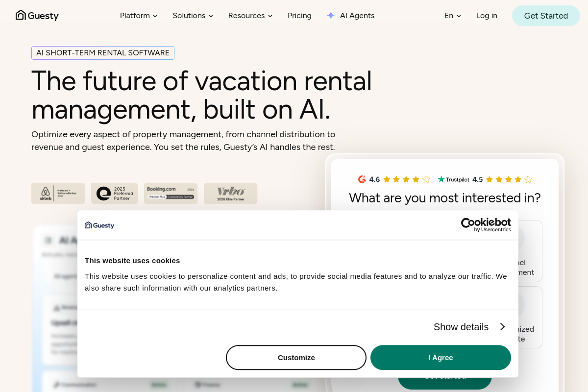Click 'This website uses cookies' heading
588x392 pixels.
pos(132,261)
